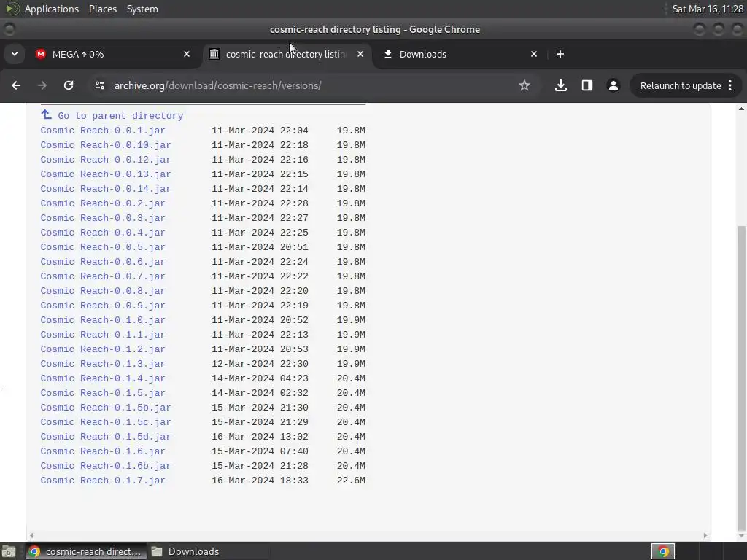Screen dimensions: 747x560
Task: Download Cosmic Reach-0.0.3.jar
Action: point(103,218)
